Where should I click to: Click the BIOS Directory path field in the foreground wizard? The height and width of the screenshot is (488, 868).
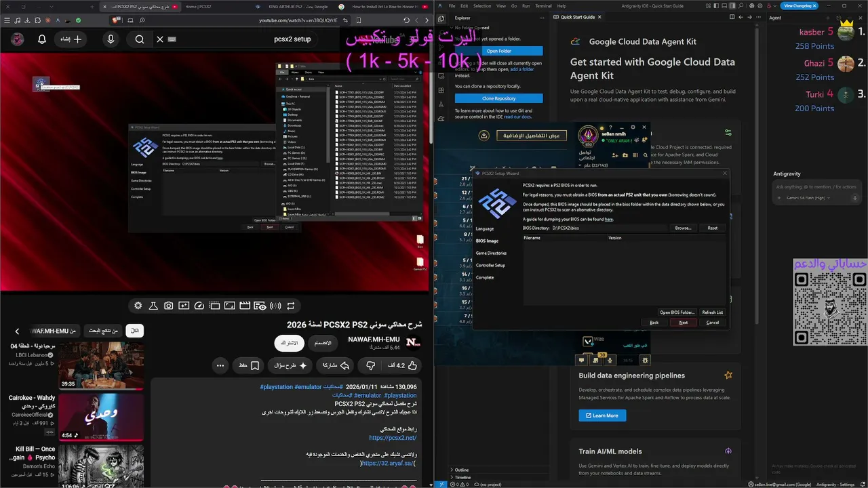608,228
